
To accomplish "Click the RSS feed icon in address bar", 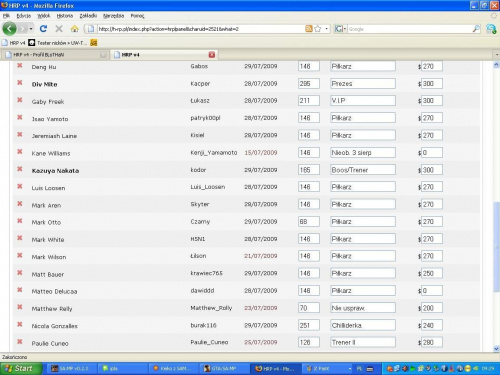I will [x=309, y=29].
